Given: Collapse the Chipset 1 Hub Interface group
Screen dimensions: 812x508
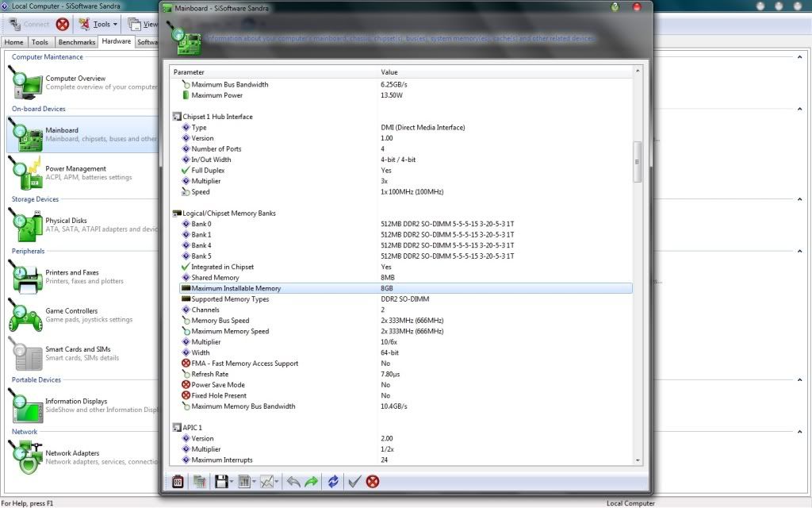Looking at the screenshot, I should [177, 117].
